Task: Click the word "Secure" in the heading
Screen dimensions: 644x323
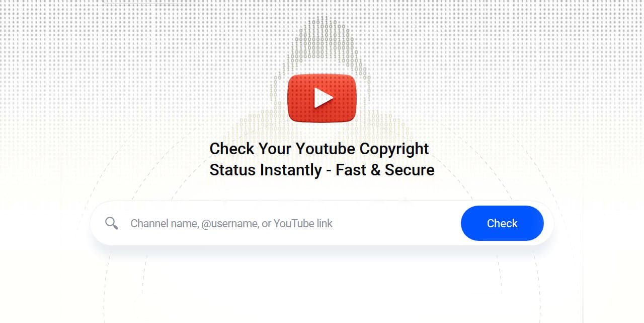Action: point(410,170)
